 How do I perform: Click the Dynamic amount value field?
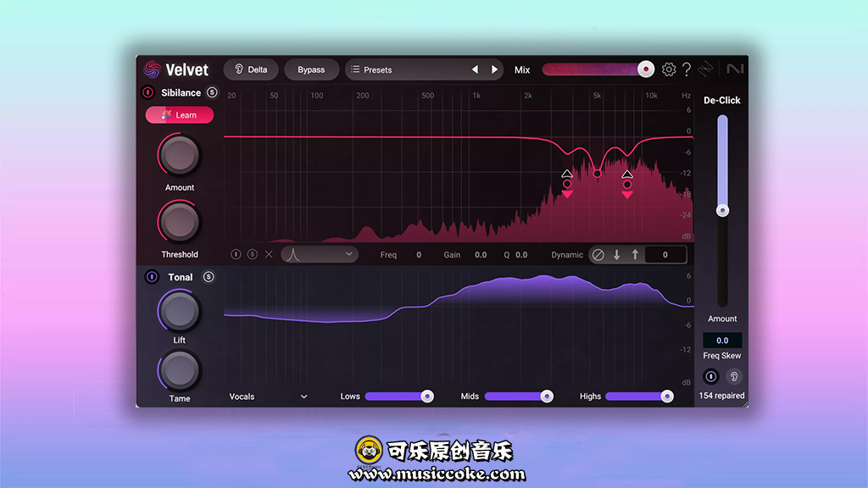[665, 255]
